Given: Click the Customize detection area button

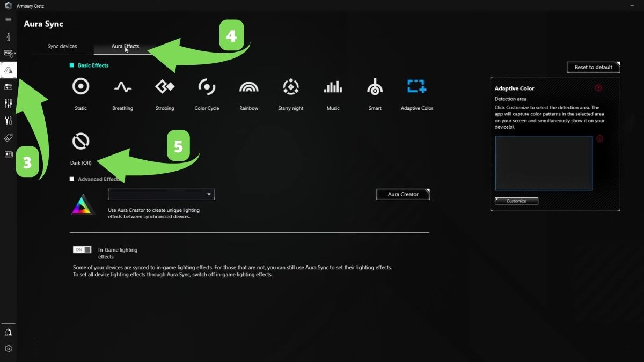Looking at the screenshot, I should 516,201.
